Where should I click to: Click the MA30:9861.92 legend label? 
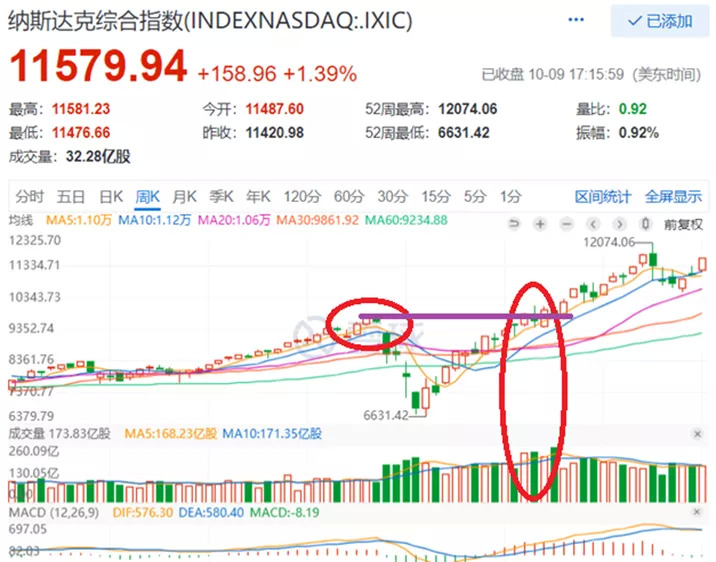coord(317,221)
